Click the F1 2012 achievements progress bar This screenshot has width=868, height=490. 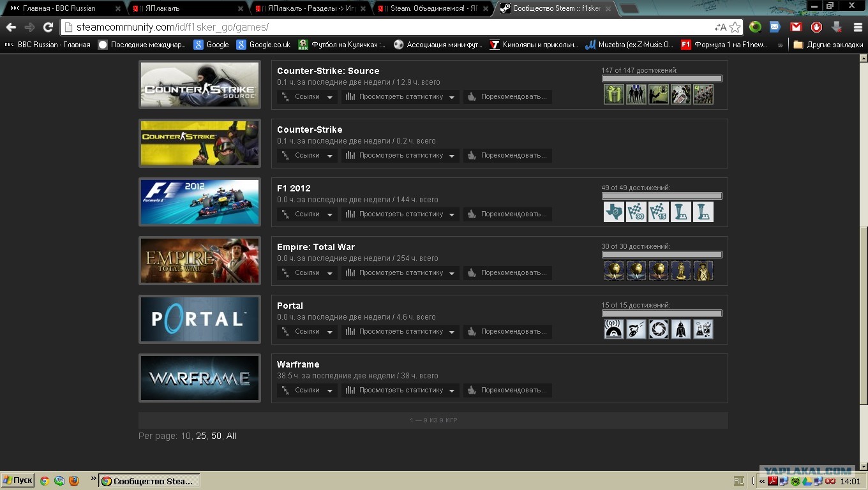[662, 197]
